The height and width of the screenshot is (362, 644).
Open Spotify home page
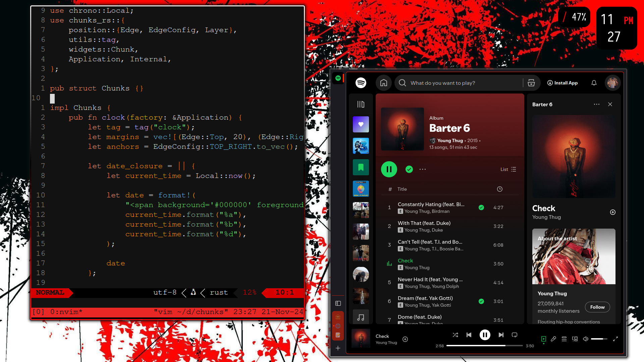tap(383, 83)
